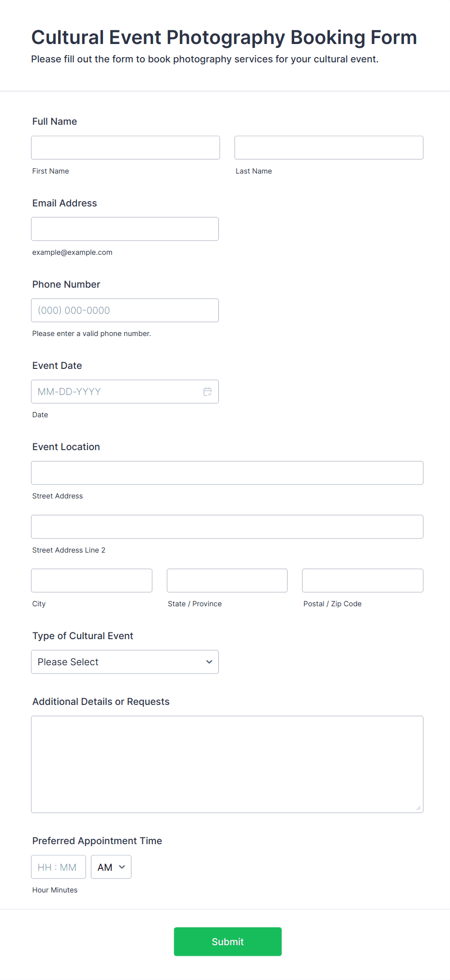
Task: Click the chevron arrow on Please Select
Action: tap(209, 662)
